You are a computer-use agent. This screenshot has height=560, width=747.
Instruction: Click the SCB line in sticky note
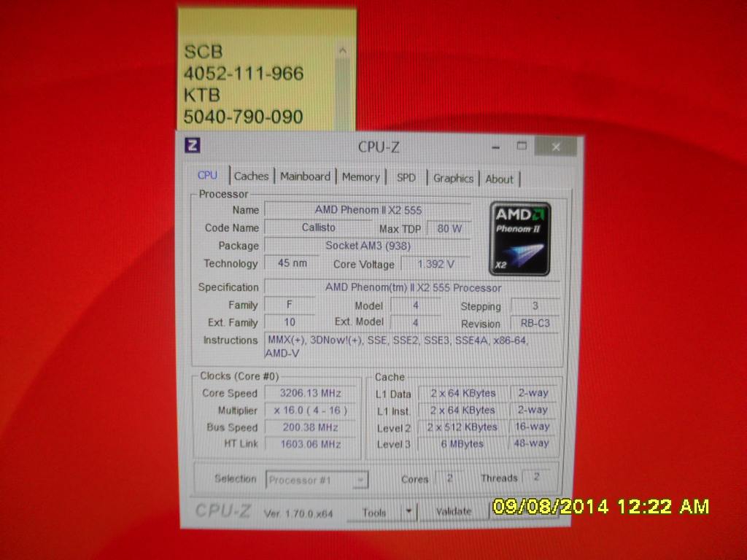click(x=204, y=52)
